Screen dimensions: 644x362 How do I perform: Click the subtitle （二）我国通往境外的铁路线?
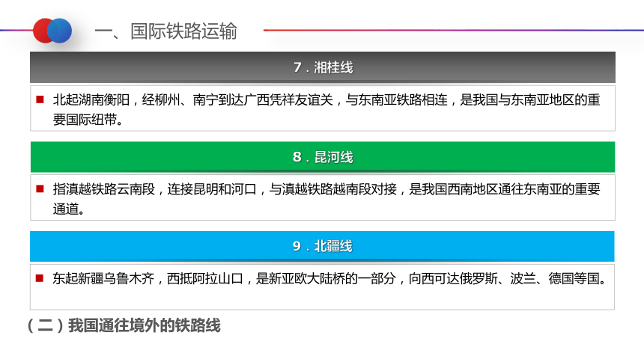[124, 325]
